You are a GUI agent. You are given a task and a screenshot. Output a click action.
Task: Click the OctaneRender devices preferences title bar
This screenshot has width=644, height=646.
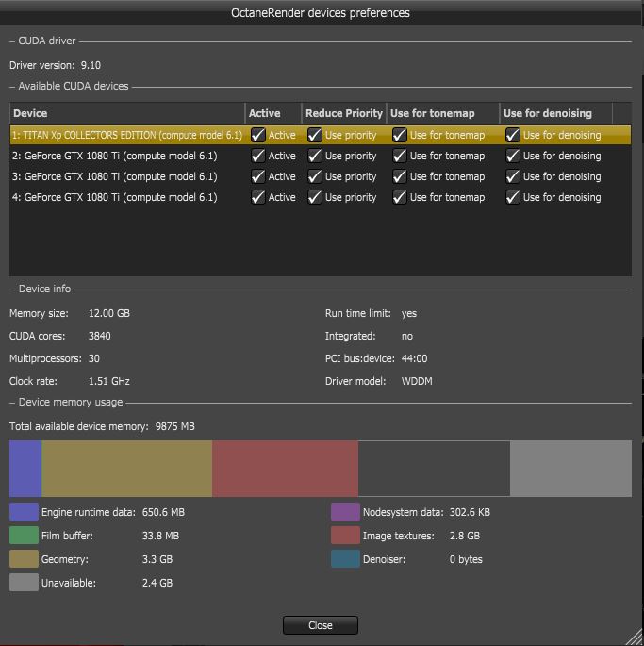pyautogui.click(x=321, y=13)
